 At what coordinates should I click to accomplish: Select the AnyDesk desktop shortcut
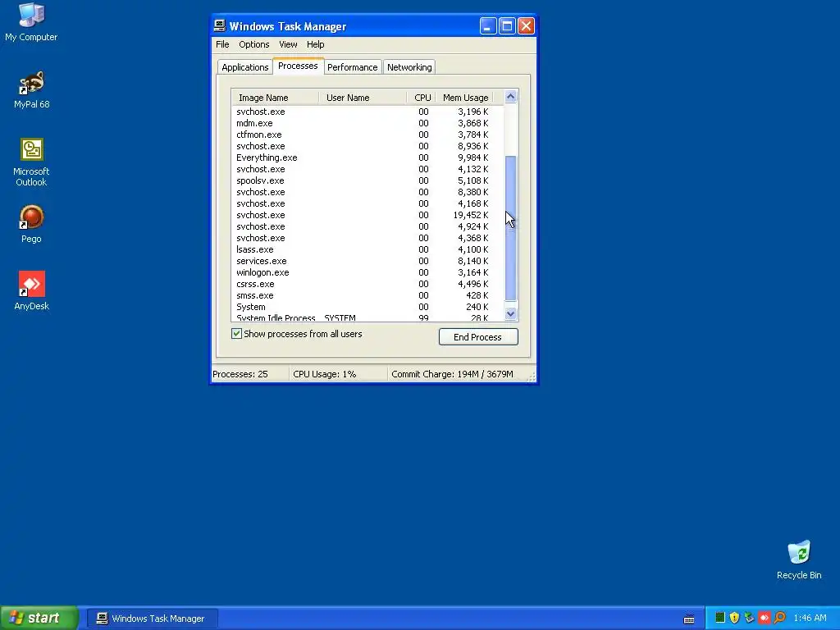tap(31, 291)
